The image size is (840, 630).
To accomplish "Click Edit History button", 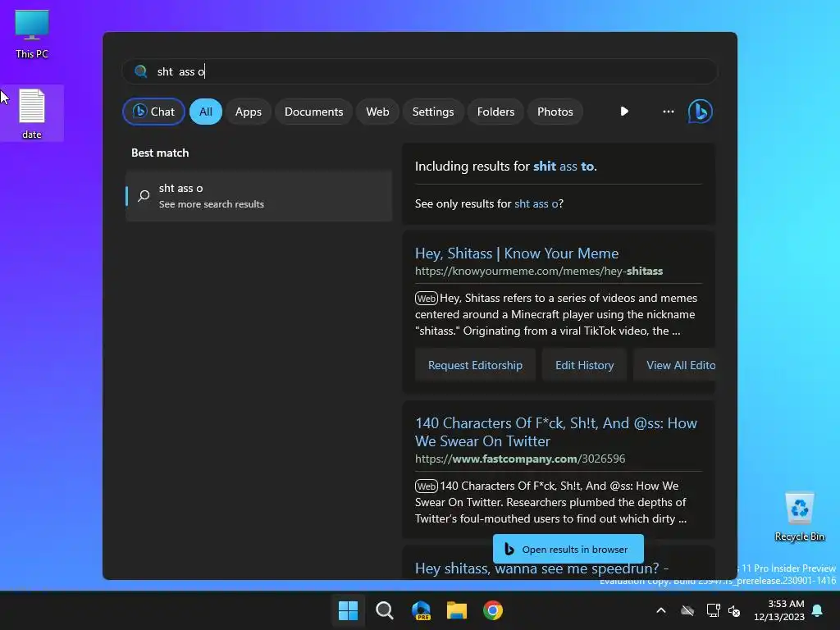I will tap(584, 365).
